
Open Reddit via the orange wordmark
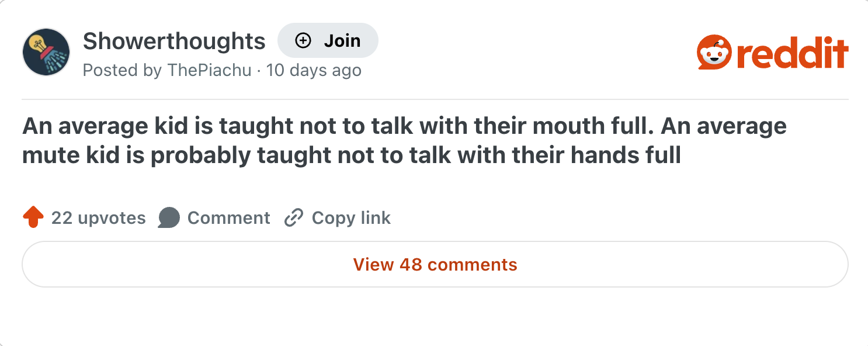pos(791,54)
